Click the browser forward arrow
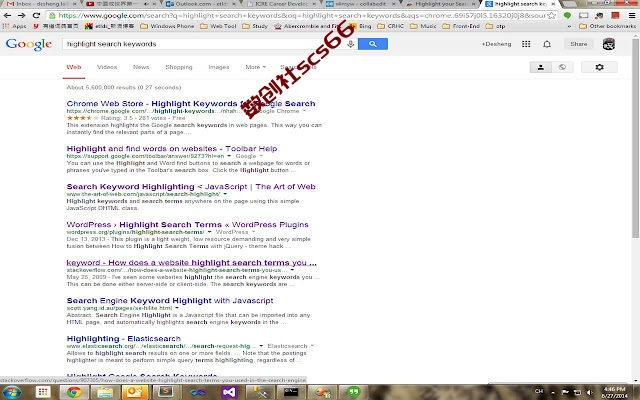This screenshot has width=640, height=400. pyautogui.click(x=22, y=16)
